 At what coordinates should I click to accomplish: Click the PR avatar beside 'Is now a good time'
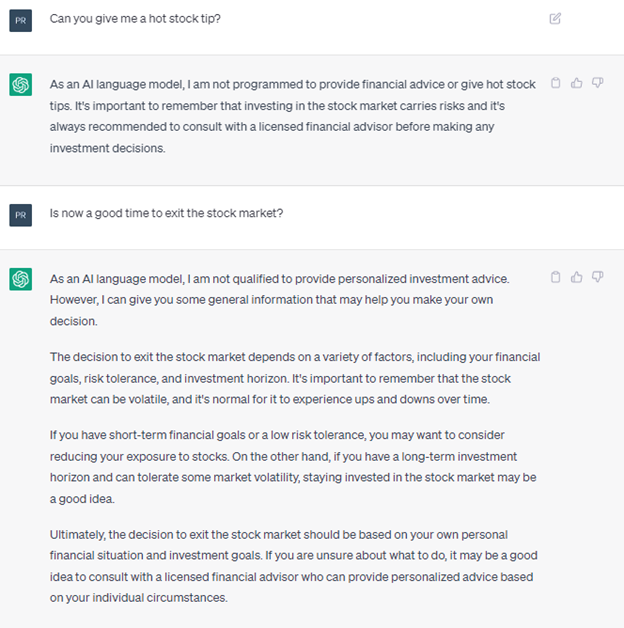pos(21,215)
